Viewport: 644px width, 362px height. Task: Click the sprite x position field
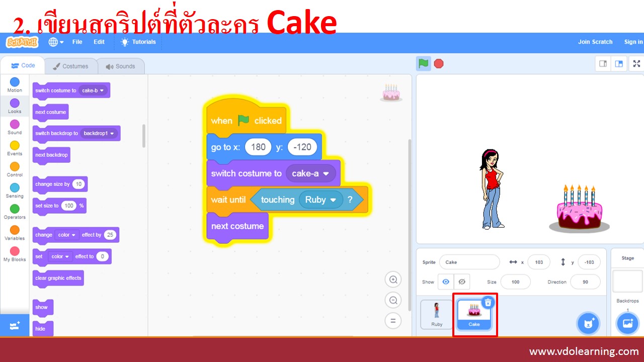click(x=539, y=262)
